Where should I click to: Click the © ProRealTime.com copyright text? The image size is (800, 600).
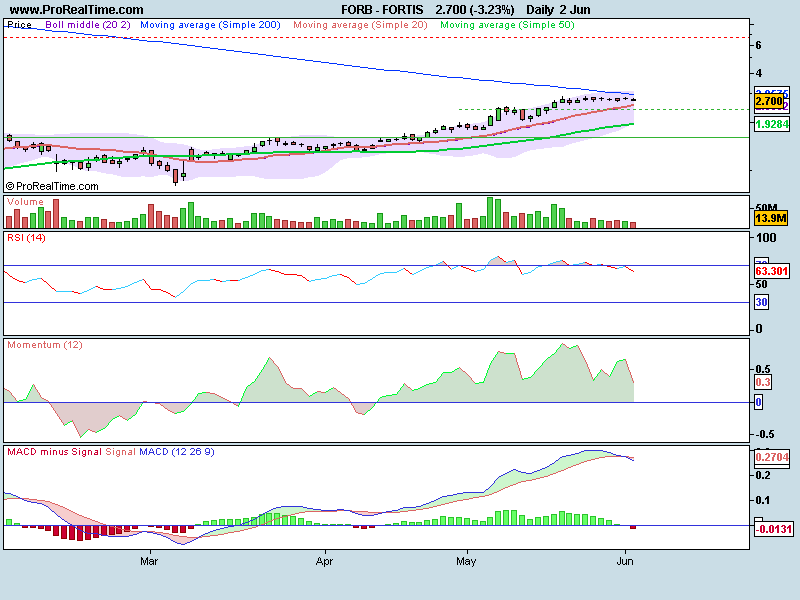pyautogui.click(x=52, y=186)
